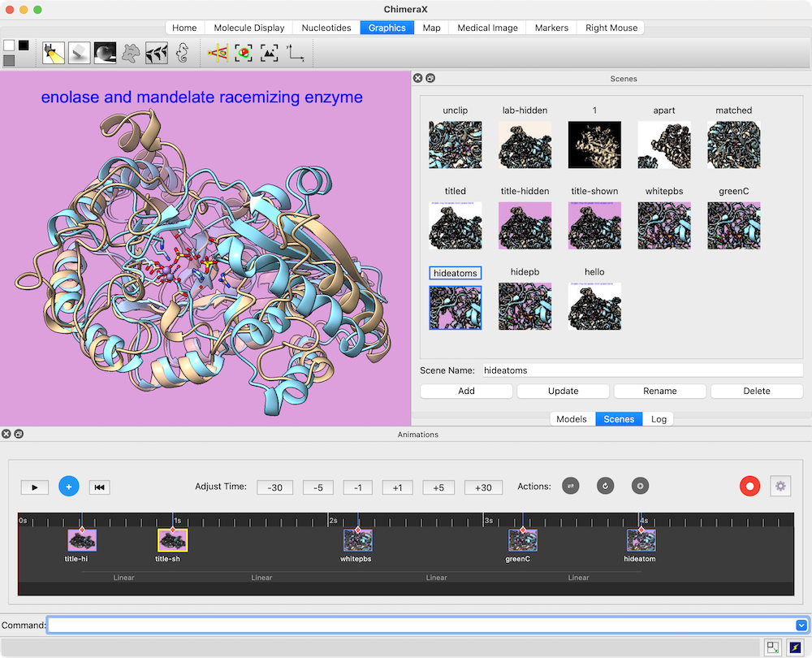
Task: Open the Log tab
Action: pyautogui.click(x=659, y=419)
